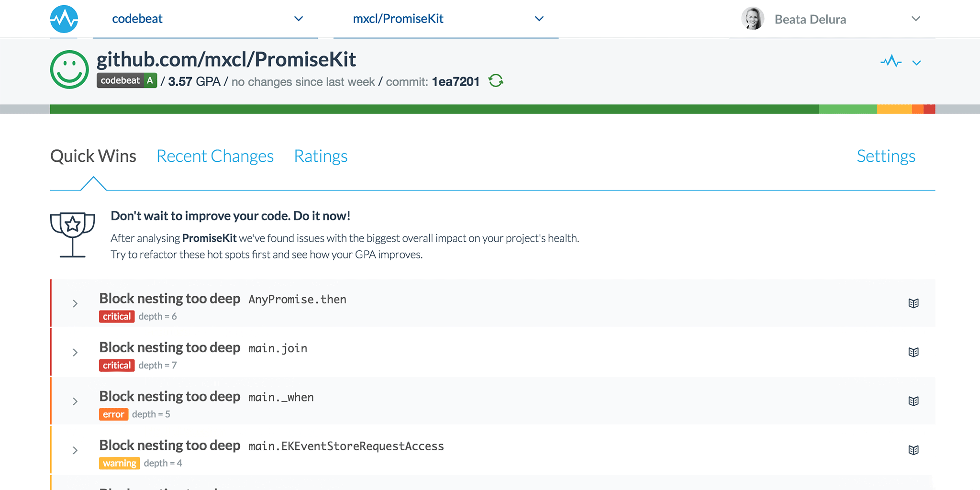
Task: Open docs book icon for main.join
Action: click(x=913, y=352)
